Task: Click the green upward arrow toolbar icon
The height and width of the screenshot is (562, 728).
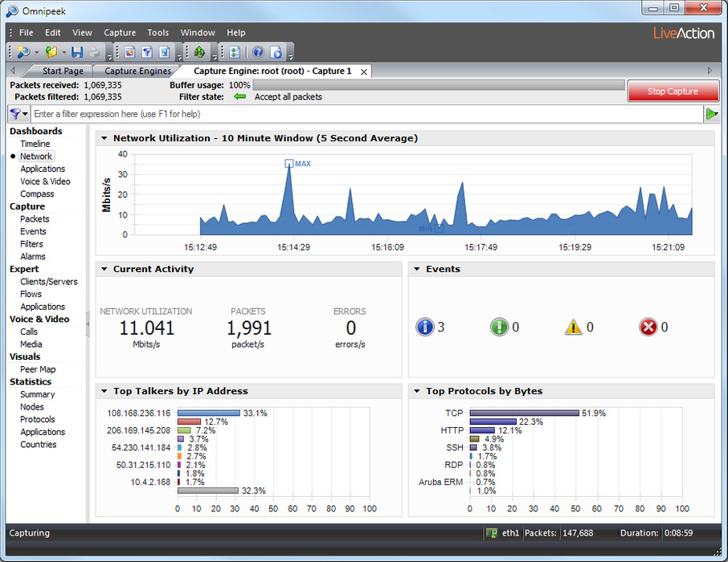Action: (199, 52)
